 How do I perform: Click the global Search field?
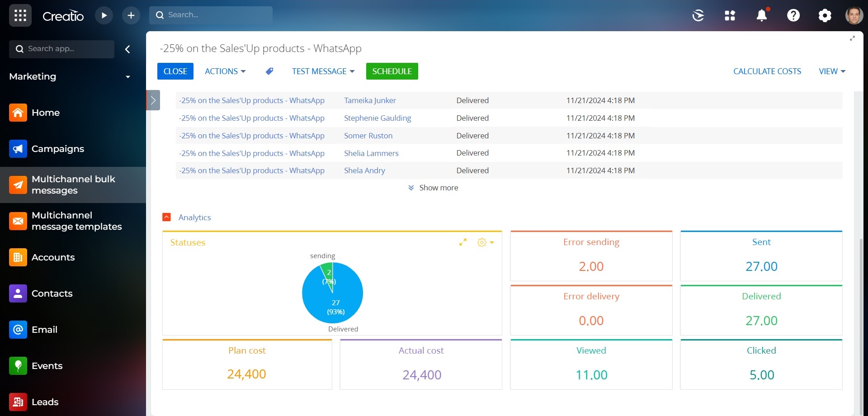tap(211, 15)
